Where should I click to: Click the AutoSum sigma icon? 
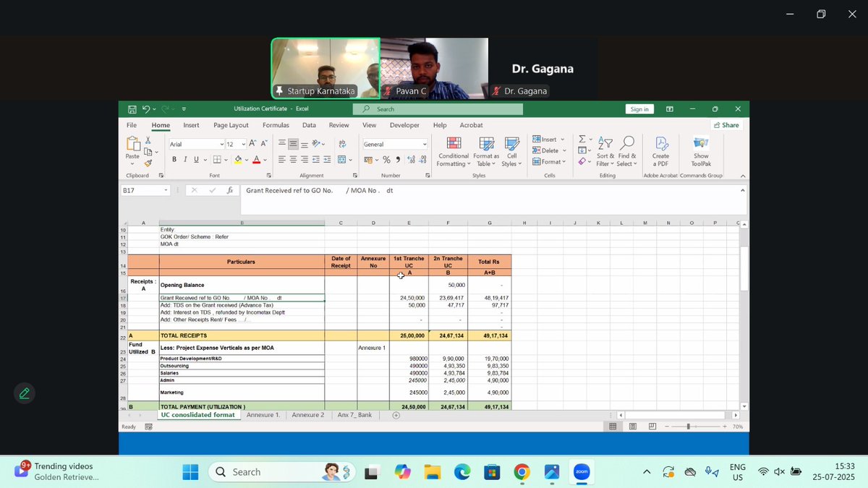click(x=582, y=139)
